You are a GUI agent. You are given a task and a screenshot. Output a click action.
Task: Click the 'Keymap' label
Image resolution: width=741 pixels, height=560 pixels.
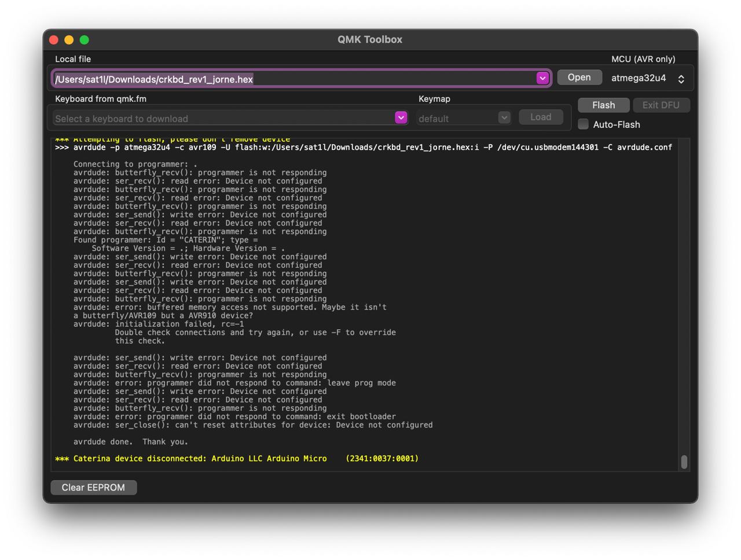434,99
